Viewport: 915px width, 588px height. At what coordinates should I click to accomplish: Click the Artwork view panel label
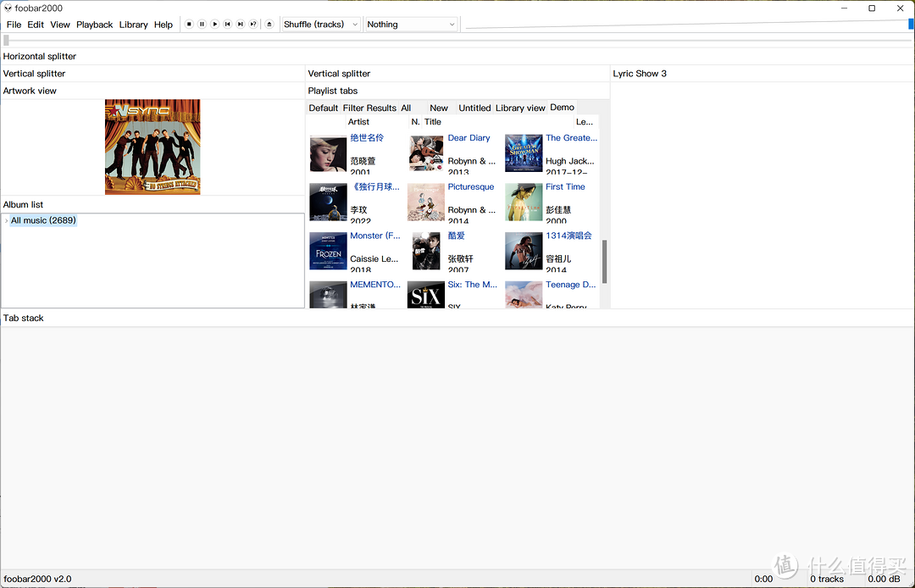[x=30, y=91]
